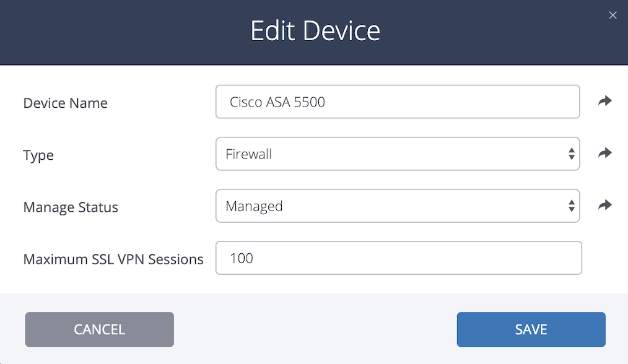The width and height of the screenshot is (628, 364).
Task: Cancel editing the device
Action: coord(99,329)
